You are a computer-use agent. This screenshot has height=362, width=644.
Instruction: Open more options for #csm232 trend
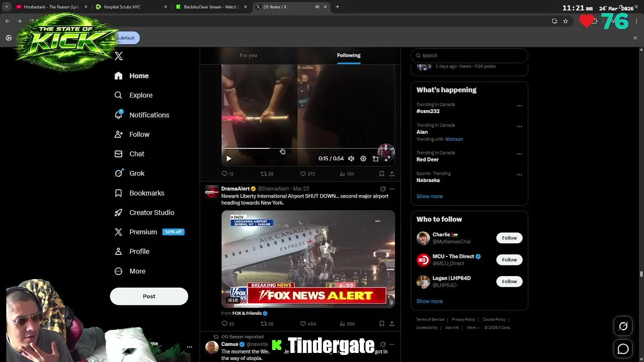coord(519,106)
